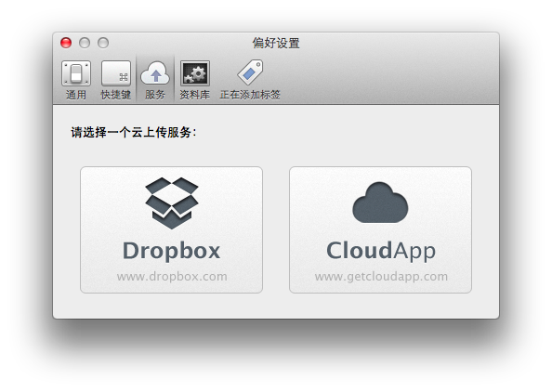
Task: Close the 偏好设置 window with red button
Action: (66, 43)
